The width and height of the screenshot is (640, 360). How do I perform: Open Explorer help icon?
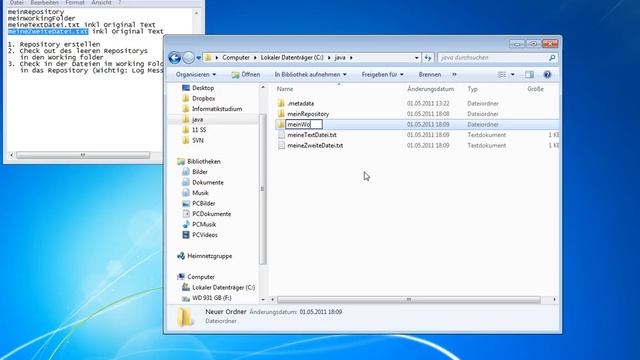(x=547, y=75)
